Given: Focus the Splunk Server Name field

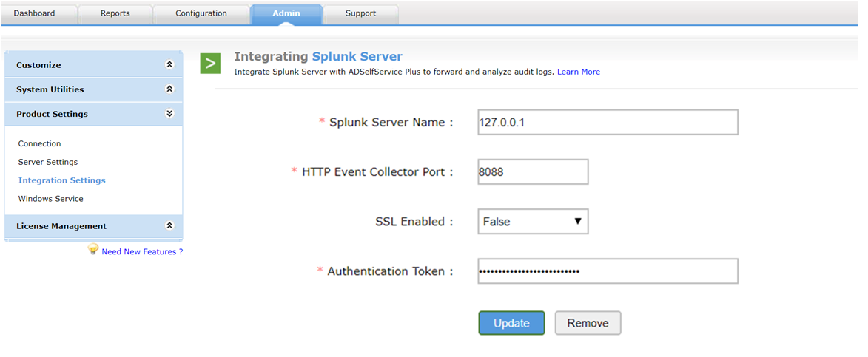Looking at the screenshot, I should 608,122.
